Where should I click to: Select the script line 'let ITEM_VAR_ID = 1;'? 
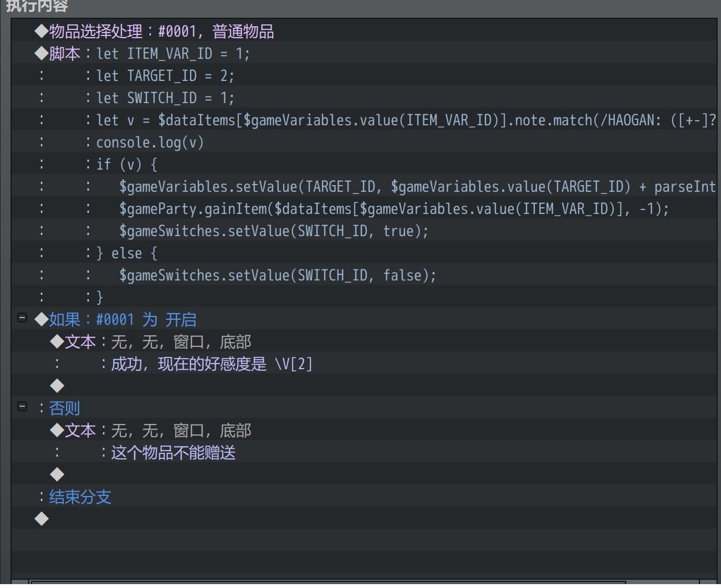(x=364, y=53)
